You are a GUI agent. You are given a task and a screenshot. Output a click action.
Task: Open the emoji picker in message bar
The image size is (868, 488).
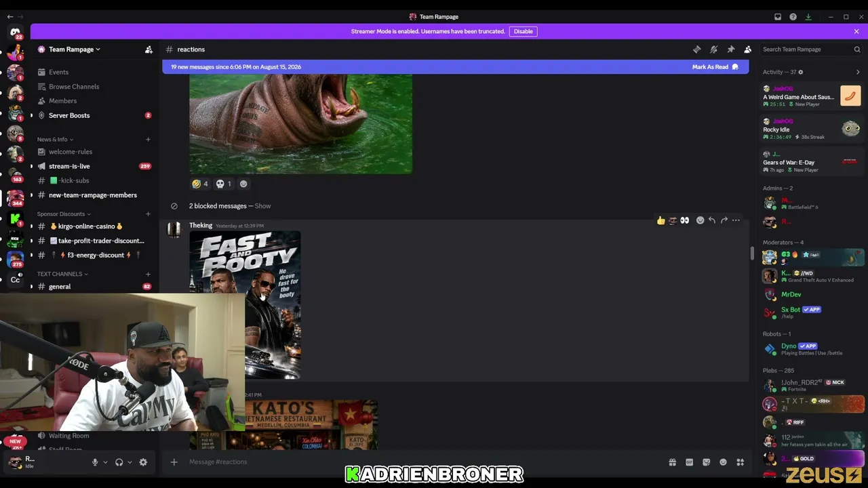(723, 462)
